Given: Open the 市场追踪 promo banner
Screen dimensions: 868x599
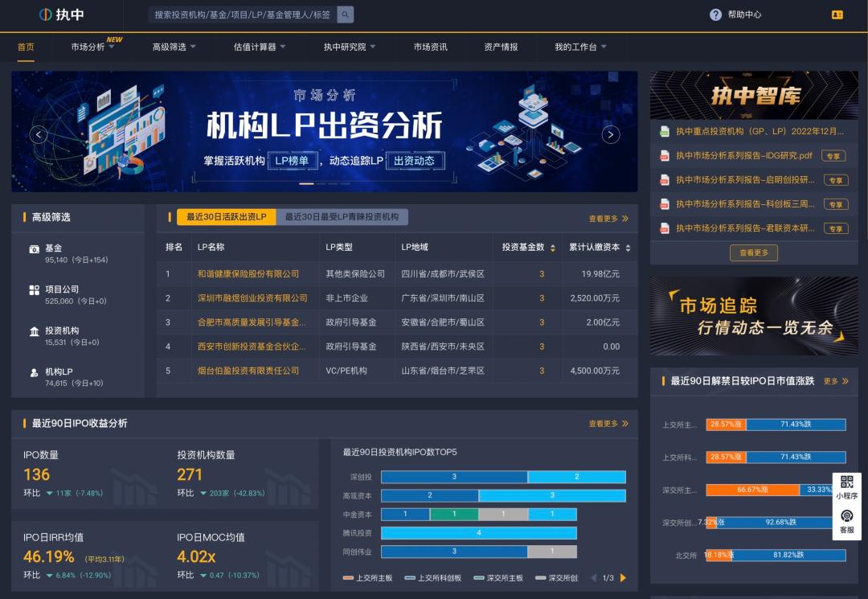Looking at the screenshot, I should 754,316.
